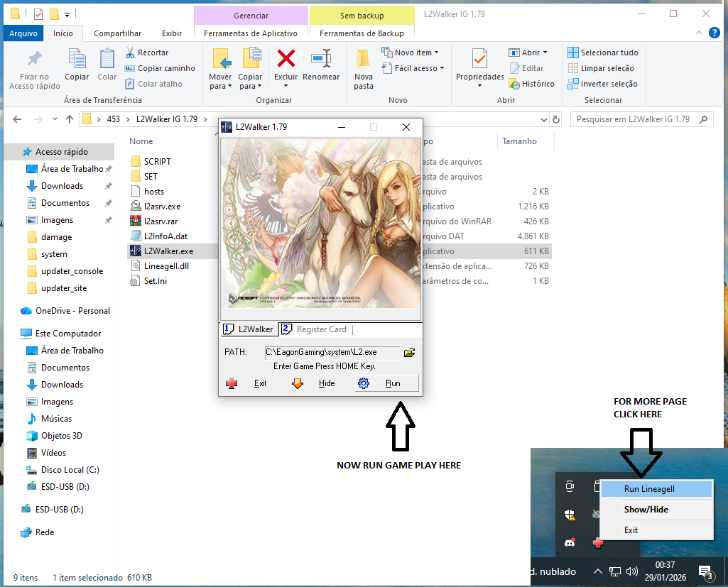Click the Recortar scissors icon in ribbon
Viewport: 728px width, 587px height.
(130, 53)
